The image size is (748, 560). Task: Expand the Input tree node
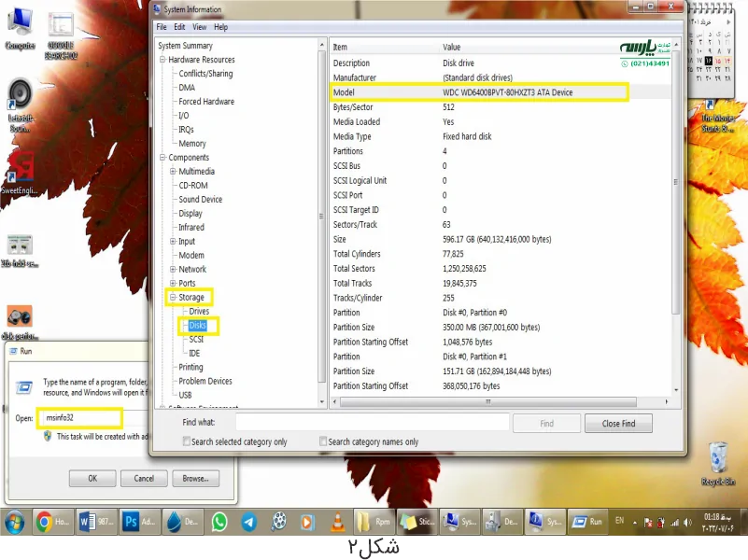point(173,241)
